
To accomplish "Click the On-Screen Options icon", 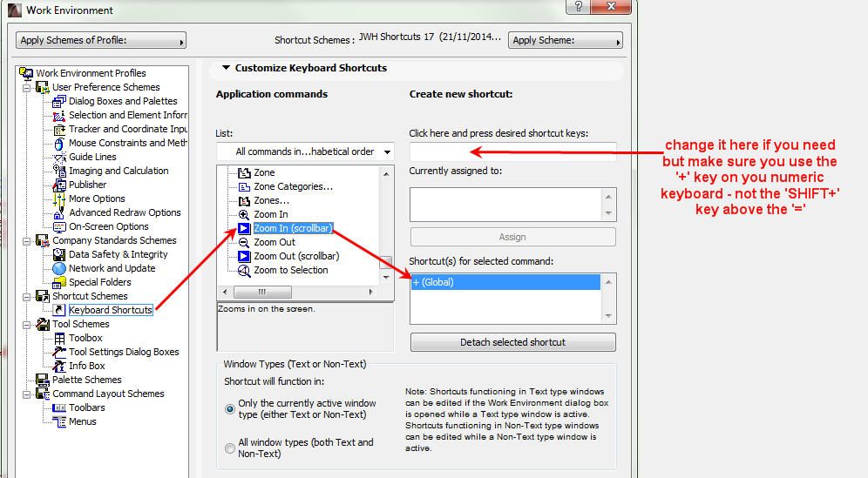I will click(x=58, y=227).
